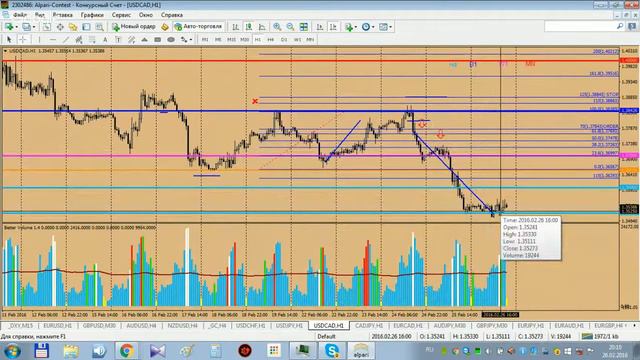640x360 pixels.
Task: Expand the Periods dropdown arrow
Action: click(373, 27)
